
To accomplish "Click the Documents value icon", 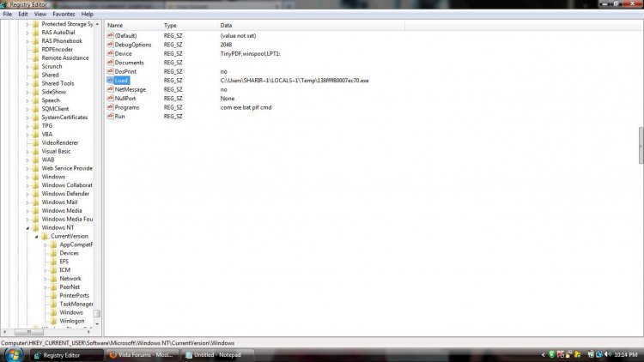I will click(110, 63).
